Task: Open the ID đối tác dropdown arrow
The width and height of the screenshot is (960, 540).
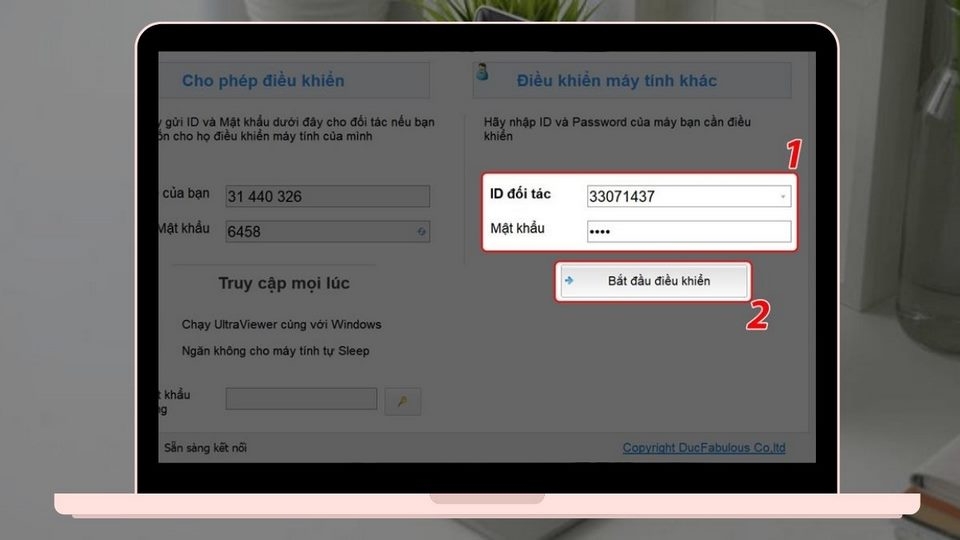Action: 782,197
